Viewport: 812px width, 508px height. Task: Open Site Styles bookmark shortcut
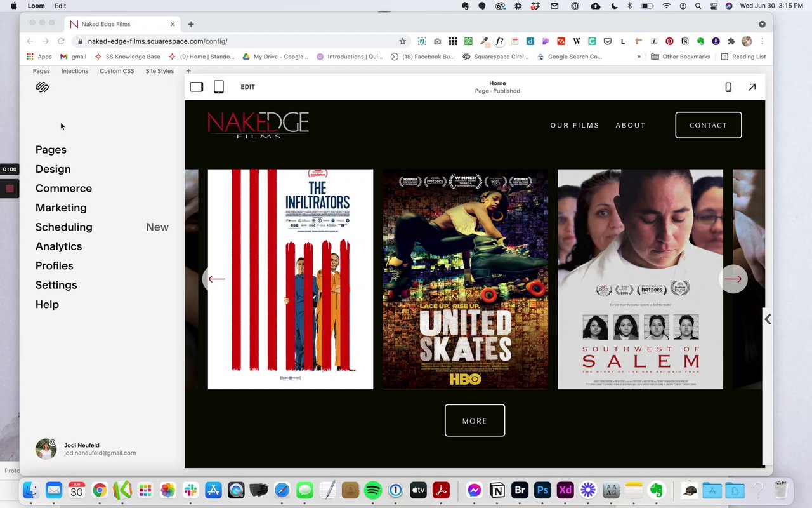pyautogui.click(x=159, y=71)
